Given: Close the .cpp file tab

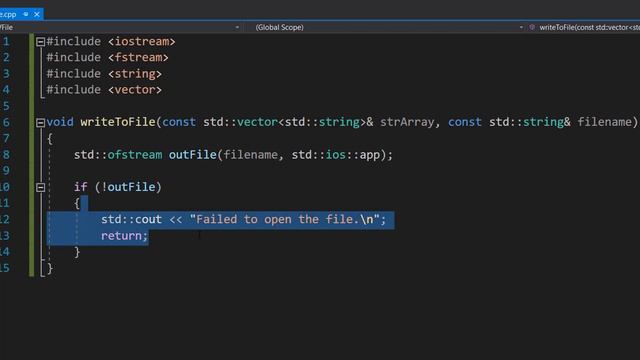Looking at the screenshot, I should coord(37,14).
